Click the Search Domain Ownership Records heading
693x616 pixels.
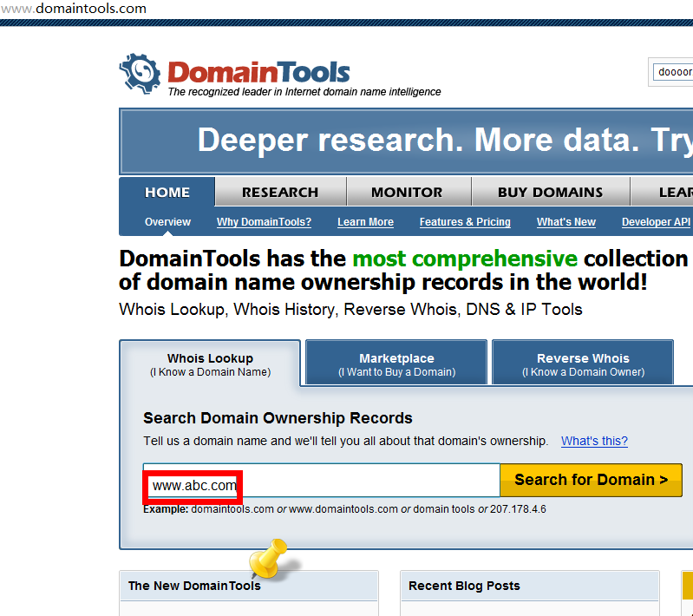pyautogui.click(x=278, y=418)
